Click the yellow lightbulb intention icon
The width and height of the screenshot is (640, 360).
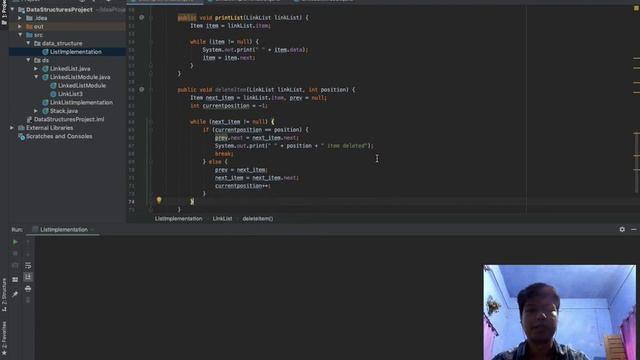[x=159, y=200]
